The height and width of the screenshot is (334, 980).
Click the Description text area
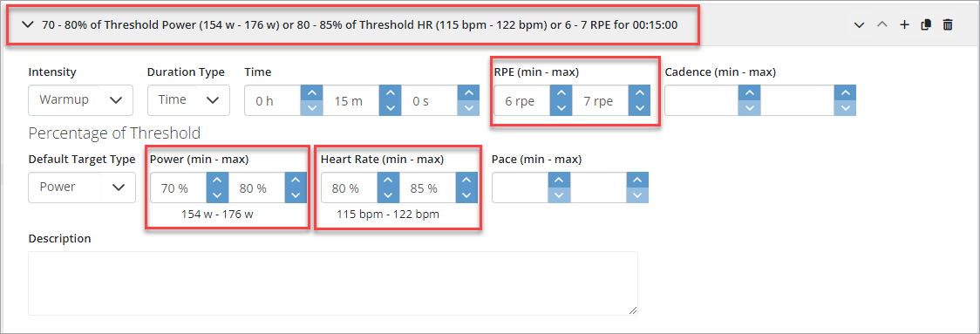333,283
